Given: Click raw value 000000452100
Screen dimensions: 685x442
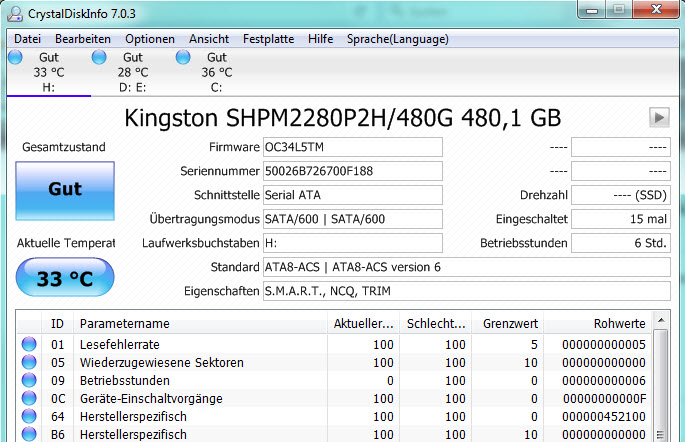Looking at the screenshot, I should tap(604, 417).
